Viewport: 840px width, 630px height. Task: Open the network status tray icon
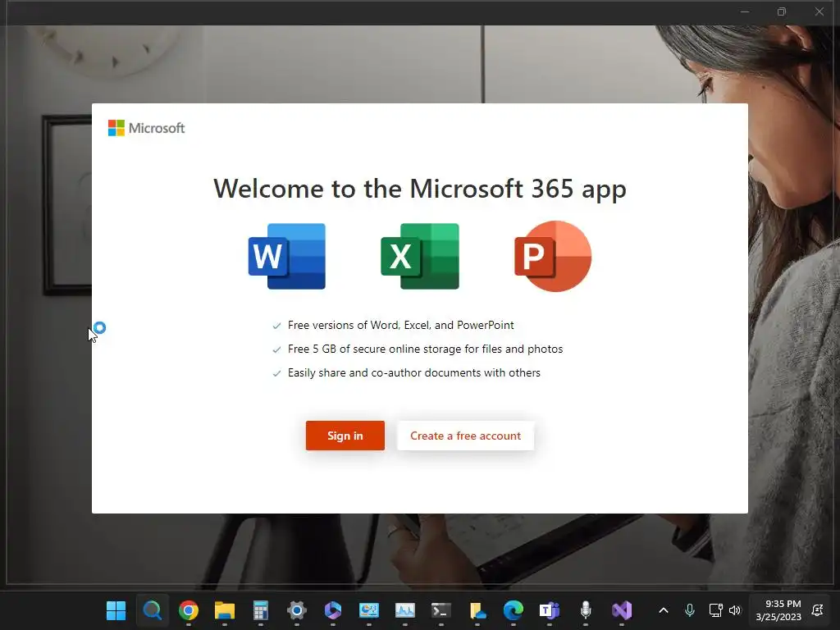tap(715, 610)
